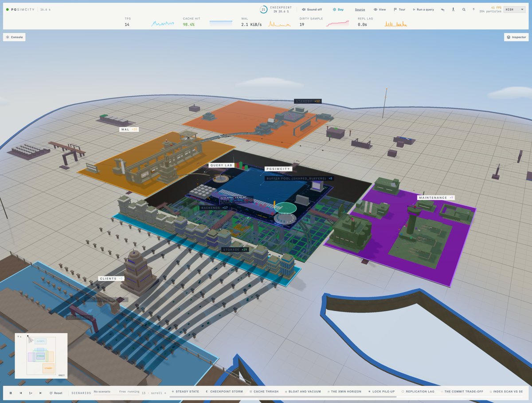Step back with the previous button

[20, 393]
